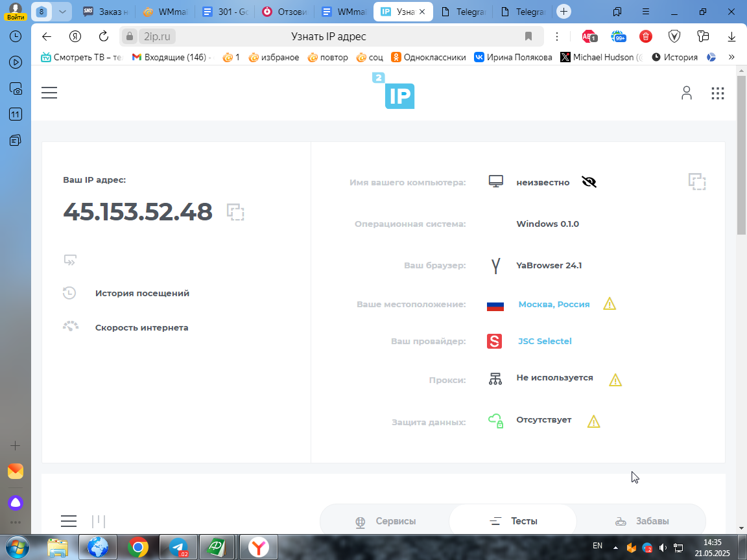747x560 pixels.
Task: Open the page options three-dot menu
Action: coord(556,37)
